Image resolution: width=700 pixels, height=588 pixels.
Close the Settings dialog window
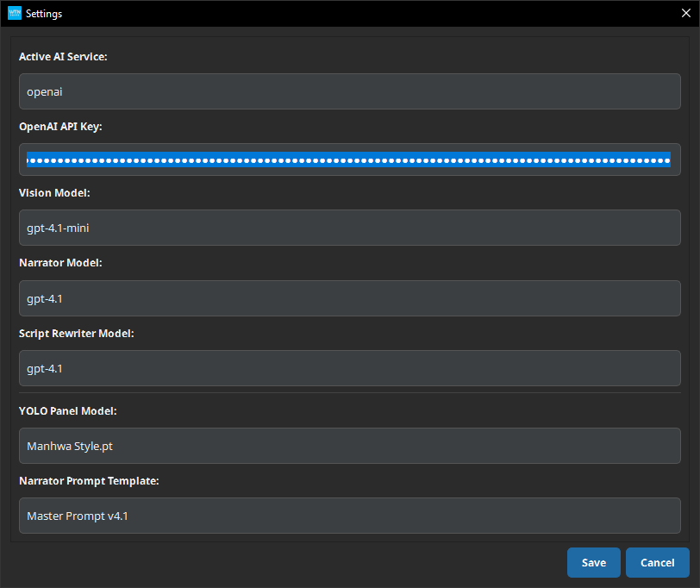[x=685, y=13]
